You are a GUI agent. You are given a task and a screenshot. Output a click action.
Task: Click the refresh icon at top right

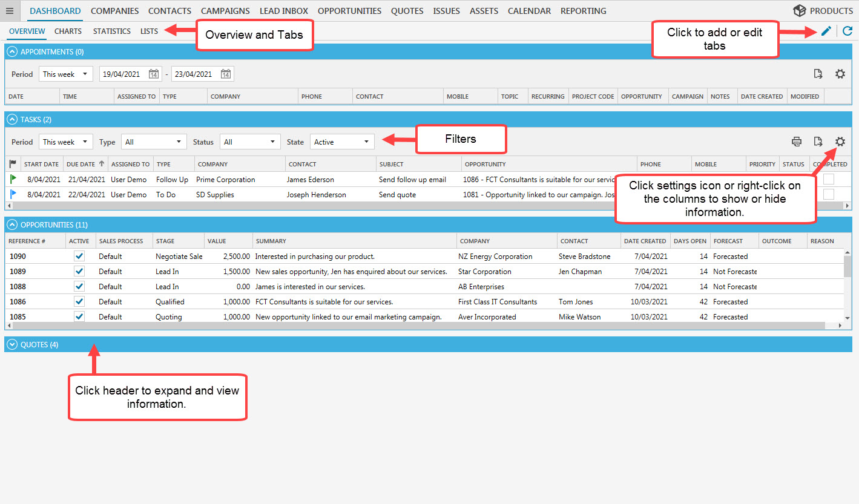tap(847, 31)
